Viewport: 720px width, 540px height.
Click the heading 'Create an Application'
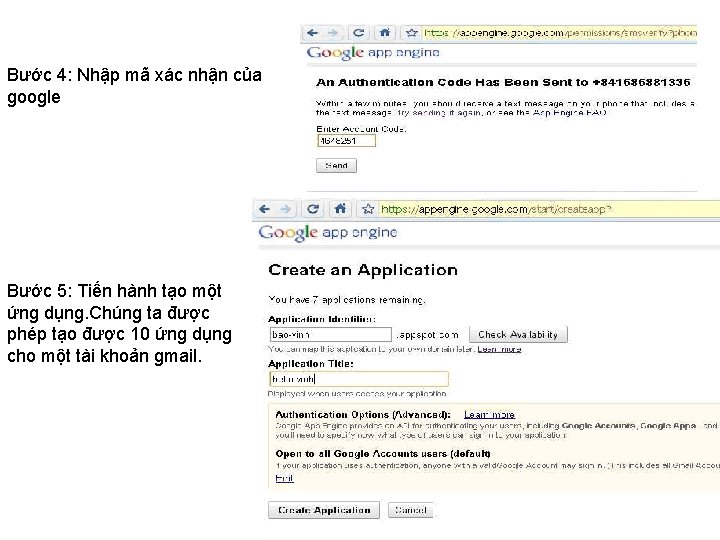pos(363,270)
